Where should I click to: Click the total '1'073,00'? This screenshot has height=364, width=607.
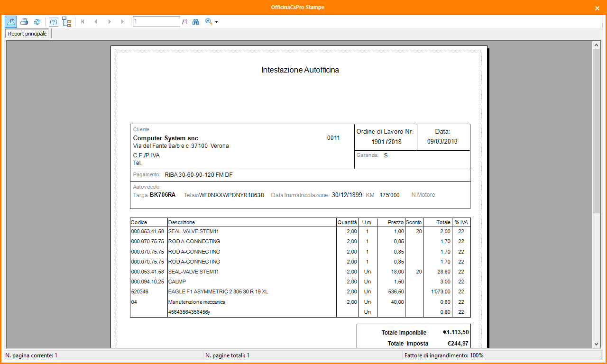pyautogui.click(x=441, y=292)
